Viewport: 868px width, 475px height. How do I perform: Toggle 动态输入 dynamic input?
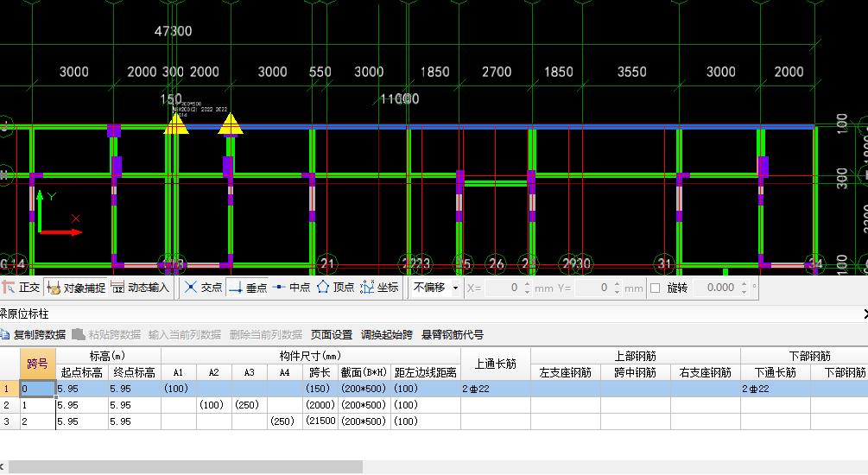coord(140,288)
